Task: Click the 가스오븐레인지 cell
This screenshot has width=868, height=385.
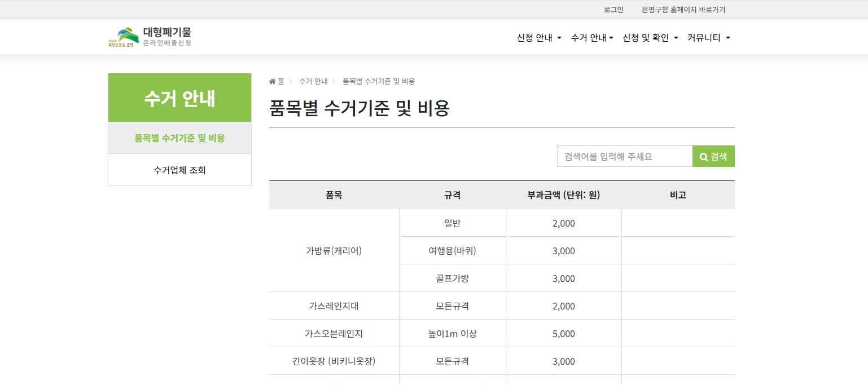Action: pyautogui.click(x=334, y=334)
